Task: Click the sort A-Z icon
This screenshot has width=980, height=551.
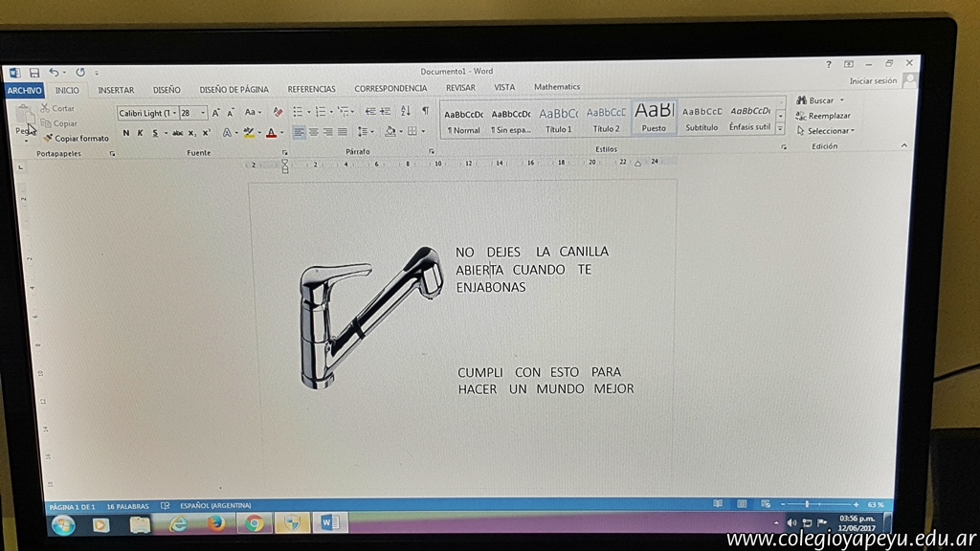Action: coord(405,112)
